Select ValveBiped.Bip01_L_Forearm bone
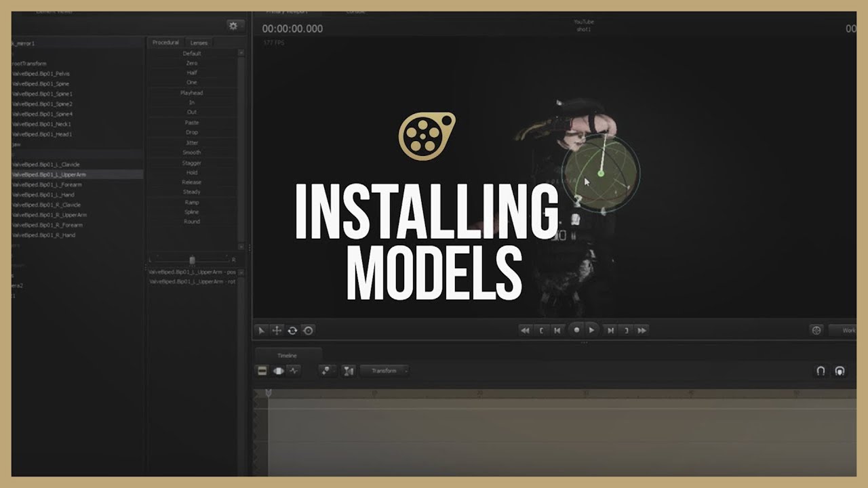Screen dimensions: 868x488 [x=46, y=184]
